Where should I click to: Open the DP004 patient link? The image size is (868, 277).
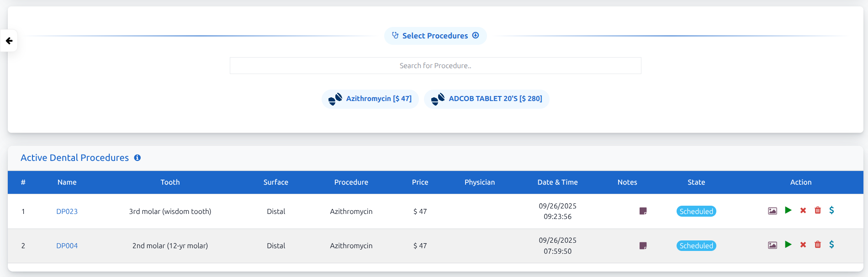[67, 246]
